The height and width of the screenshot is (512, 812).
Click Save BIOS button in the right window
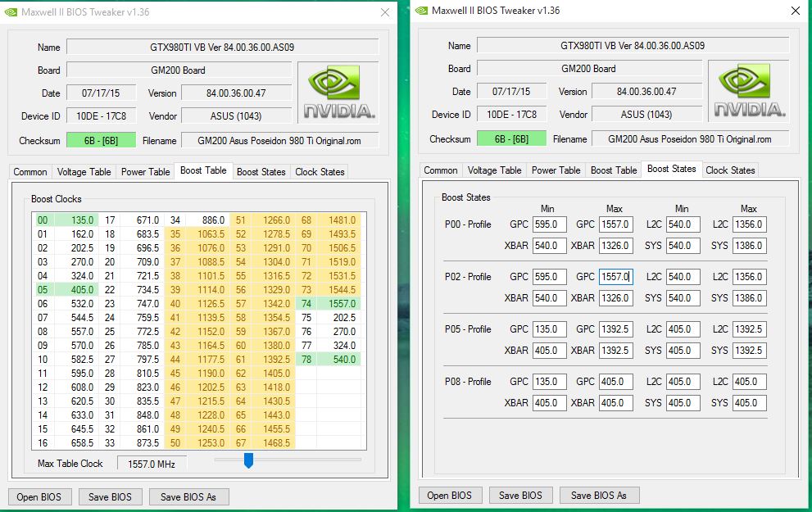tap(520, 496)
